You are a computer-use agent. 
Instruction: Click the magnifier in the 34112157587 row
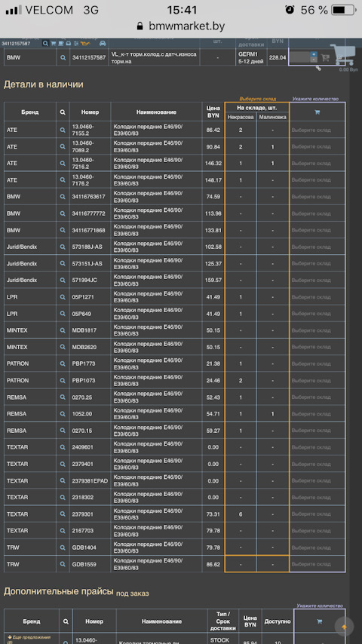point(63,58)
